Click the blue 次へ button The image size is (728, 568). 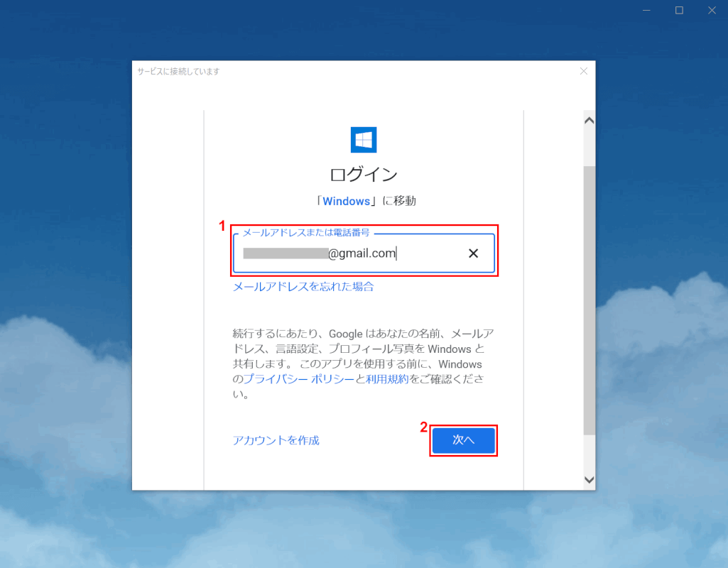(463, 440)
